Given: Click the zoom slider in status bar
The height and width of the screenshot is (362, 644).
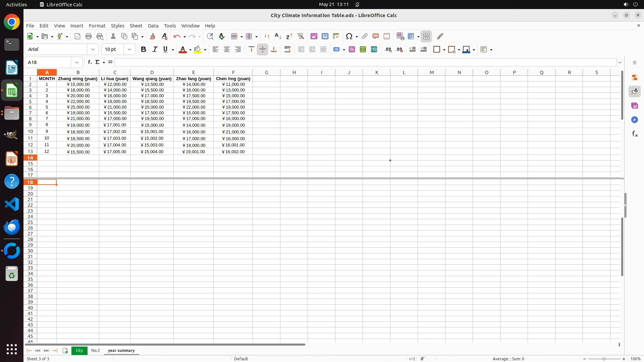Looking at the screenshot, I should pos(604,359).
